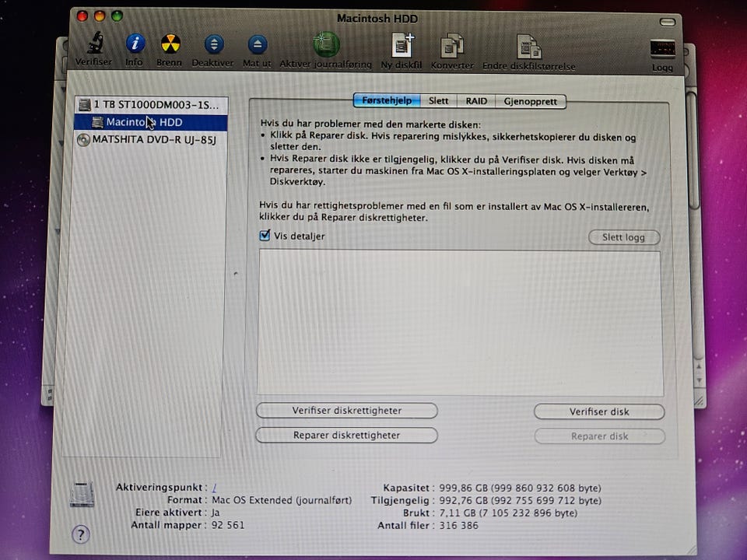Image resolution: width=747 pixels, height=560 pixels.
Task: Toggle the Vis detaljer checkbox
Action: coord(265,235)
